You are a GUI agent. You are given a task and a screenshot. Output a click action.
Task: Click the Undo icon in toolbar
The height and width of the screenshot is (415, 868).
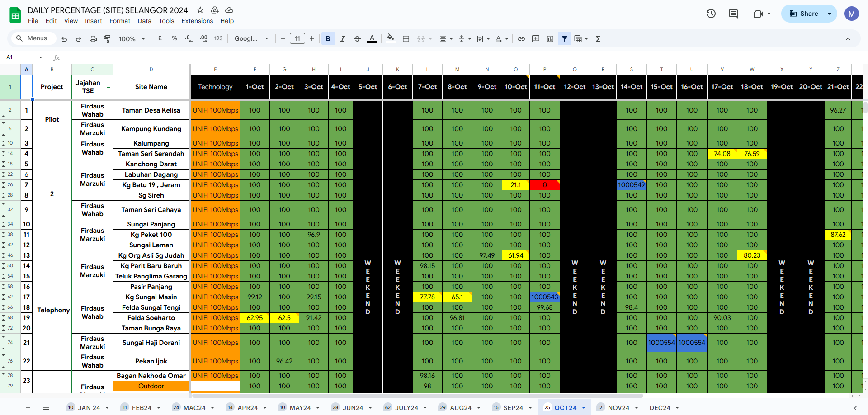64,39
